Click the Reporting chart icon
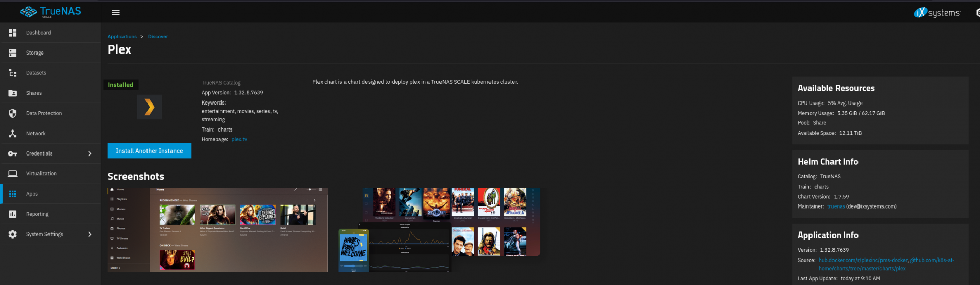The image size is (980, 285). pyautogui.click(x=13, y=214)
